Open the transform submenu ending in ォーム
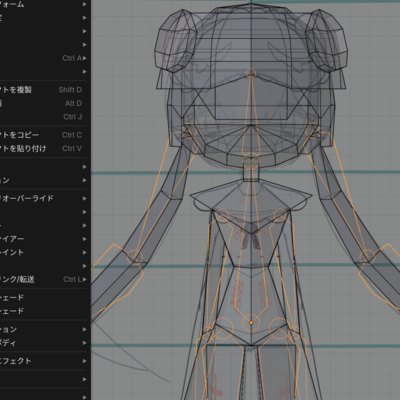 [43, 4]
